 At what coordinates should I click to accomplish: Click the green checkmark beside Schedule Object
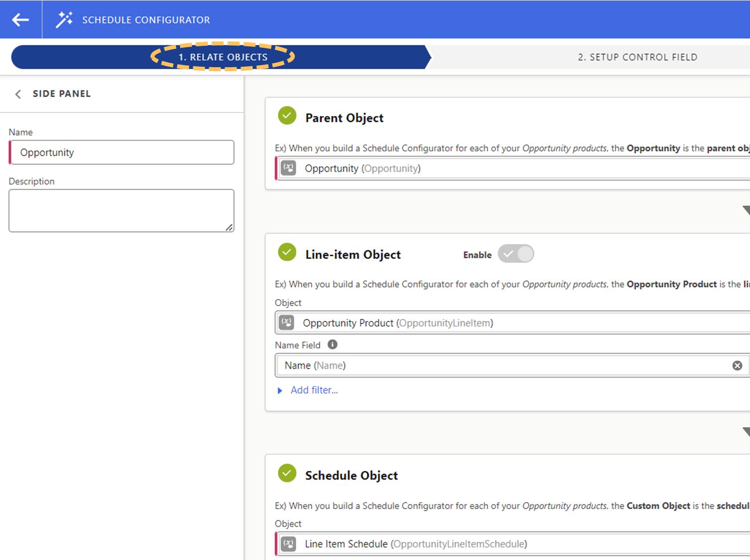pos(287,473)
